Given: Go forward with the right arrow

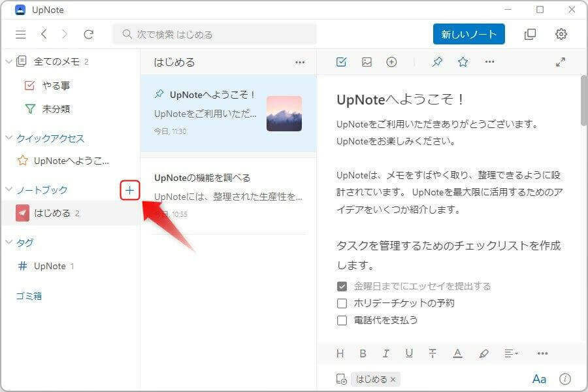Looking at the screenshot, I should 65,35.
